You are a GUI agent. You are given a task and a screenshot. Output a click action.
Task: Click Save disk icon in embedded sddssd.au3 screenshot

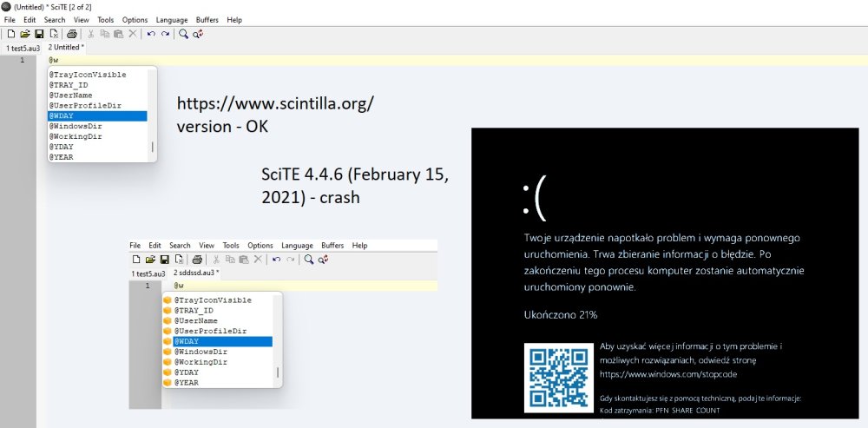[164, 259]
